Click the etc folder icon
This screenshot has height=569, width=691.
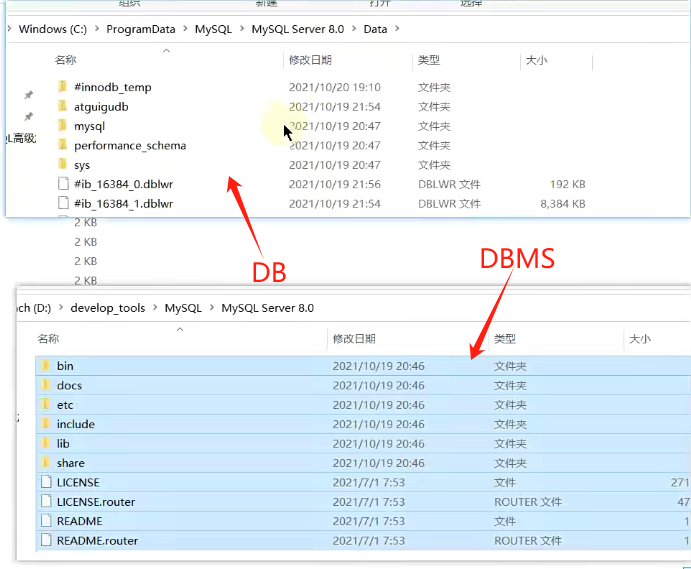(45, 404)
